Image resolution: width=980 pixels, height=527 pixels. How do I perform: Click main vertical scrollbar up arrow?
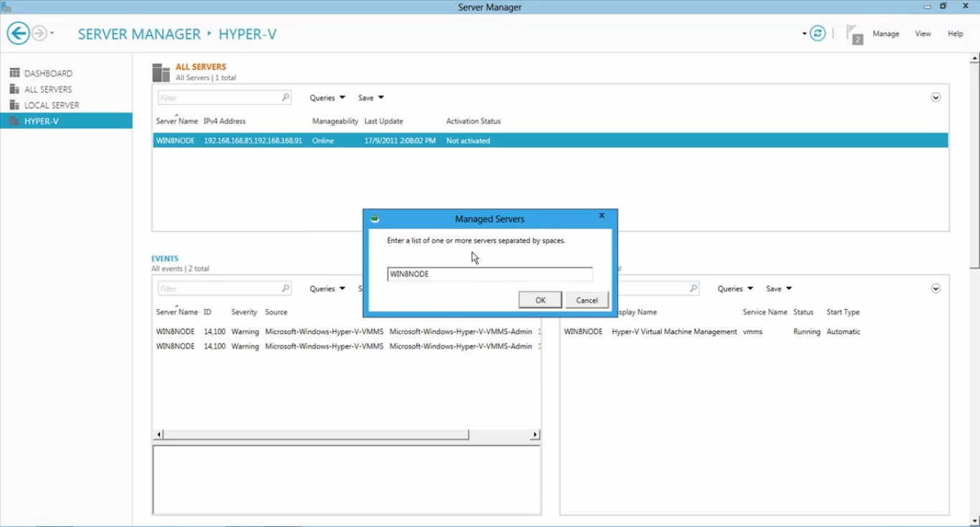pos(974,57)
